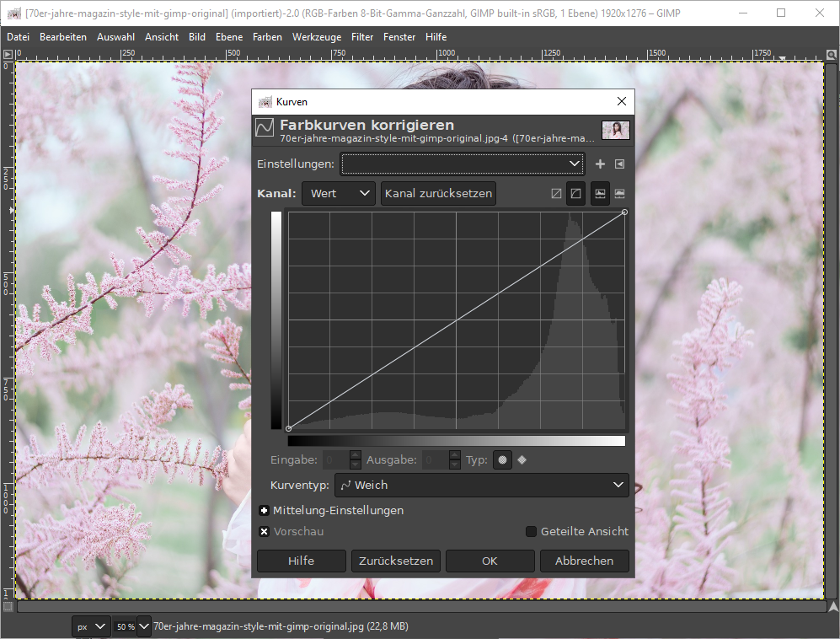Set histogram to logarithmic scale
This screenshot has width=840, height=639.
[x=620, y=193]
